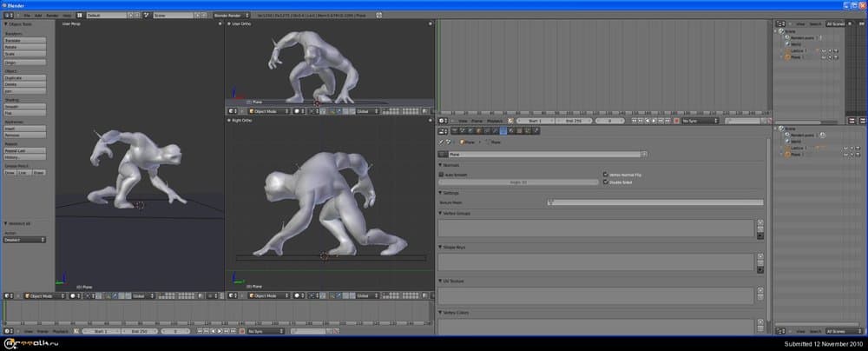Toggle the Auto Smooth checkbox
The image size is (868, 351).
click(442, 175)
